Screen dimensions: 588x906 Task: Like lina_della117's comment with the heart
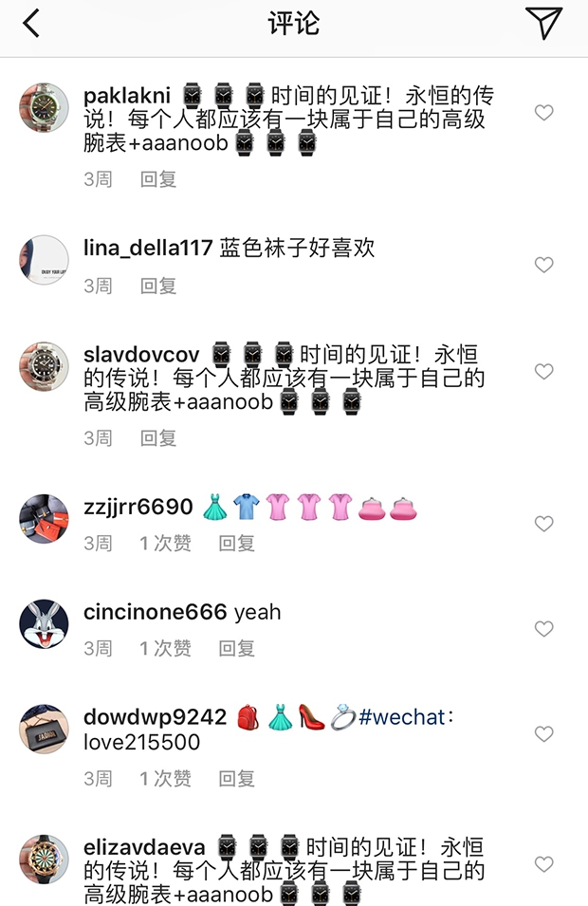544,265
